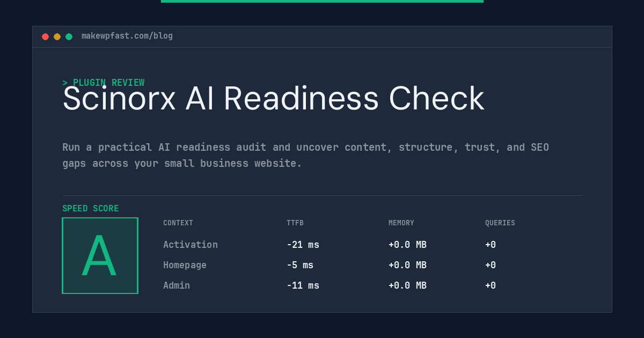Click the Admin memory +0.0 MB value
The width and height of the screenshot is (644, 338).
407,285
